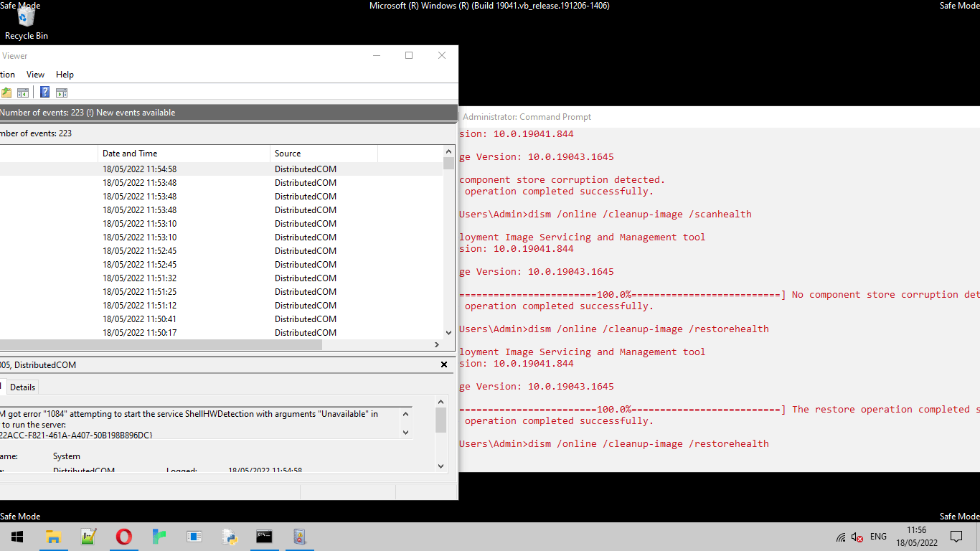Expand event description with the down stepper arrow
Screen dimensions: 980x551
click(406, 433)
